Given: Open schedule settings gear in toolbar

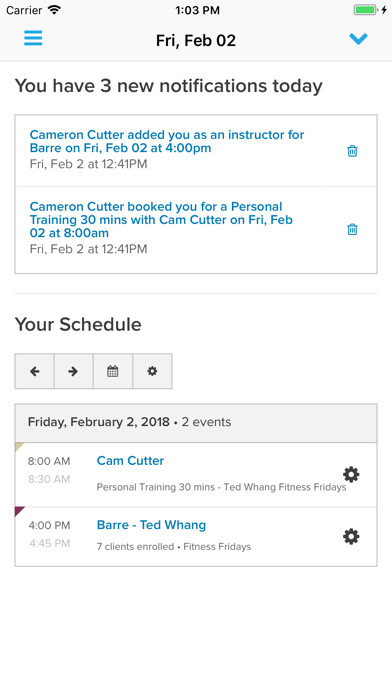Looking at the screenshot, I should 152,371.
